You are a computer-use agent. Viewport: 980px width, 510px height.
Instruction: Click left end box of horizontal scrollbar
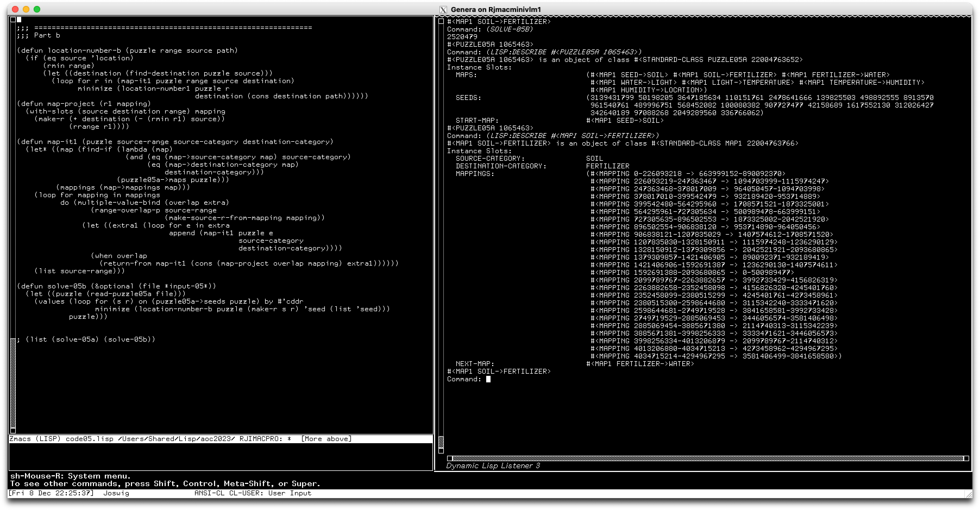[450, 458]
